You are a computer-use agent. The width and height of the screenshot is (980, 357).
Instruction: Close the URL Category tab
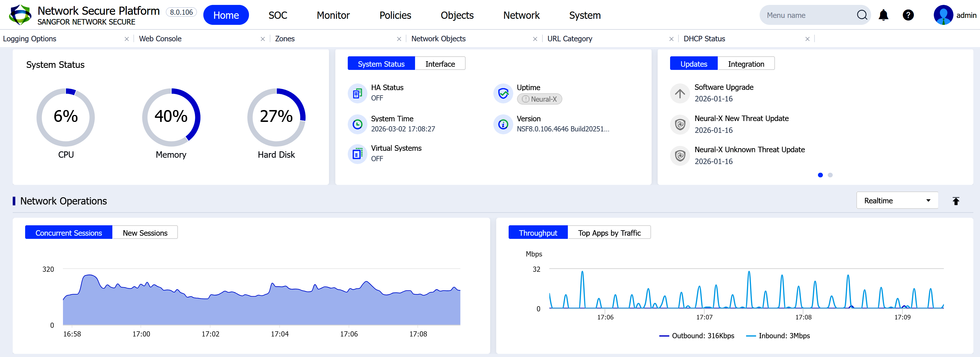pos(671,39)
